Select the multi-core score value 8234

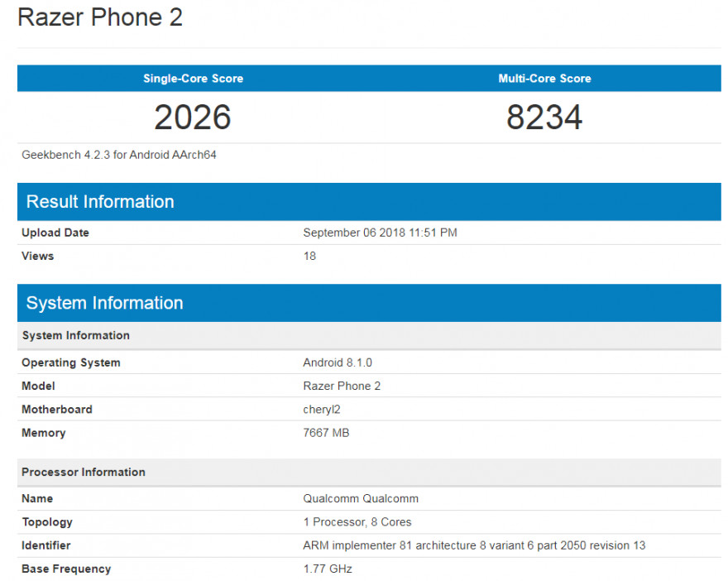coord(544,118)
